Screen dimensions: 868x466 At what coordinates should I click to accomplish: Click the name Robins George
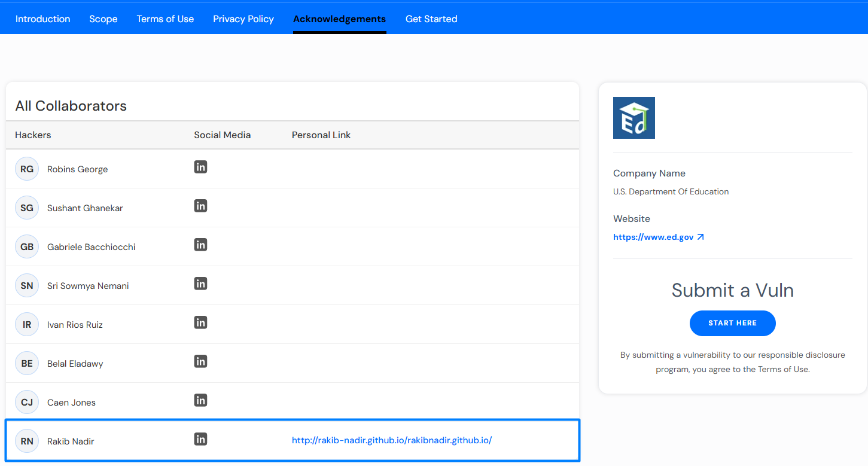coord(78,169)
